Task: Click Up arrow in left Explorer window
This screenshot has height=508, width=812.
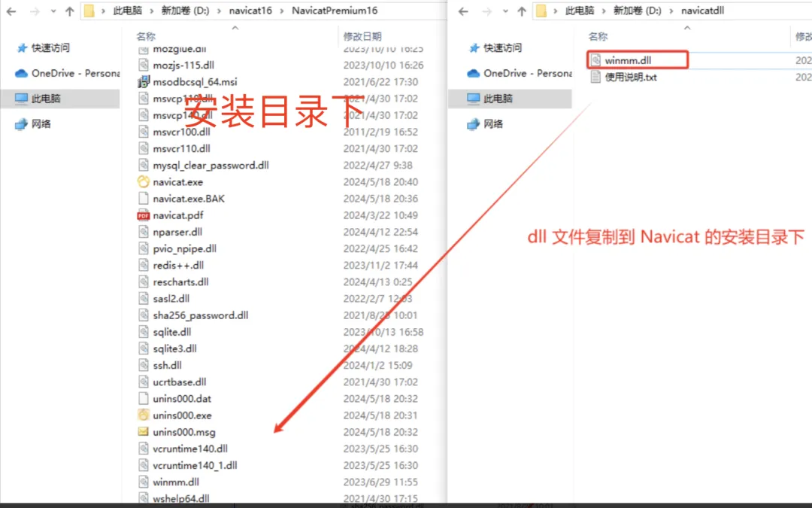Action: [x=69, y=11]
